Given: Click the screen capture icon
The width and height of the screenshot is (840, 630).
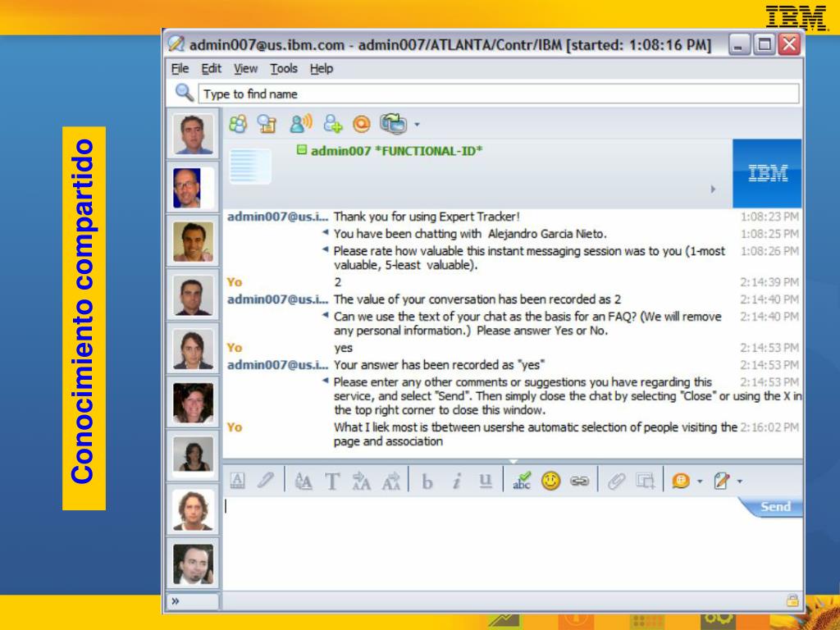Looking at the screenshot, I should (645, 481).
